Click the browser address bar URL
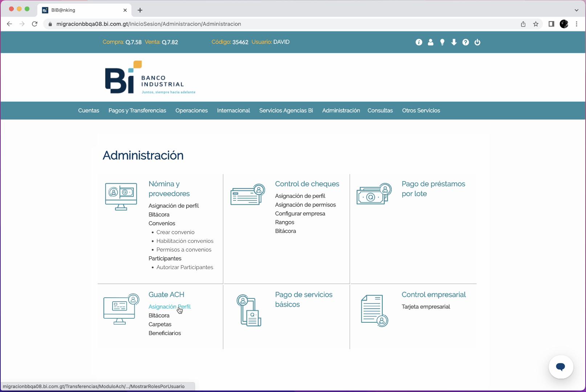 click(x=149, y=24)
